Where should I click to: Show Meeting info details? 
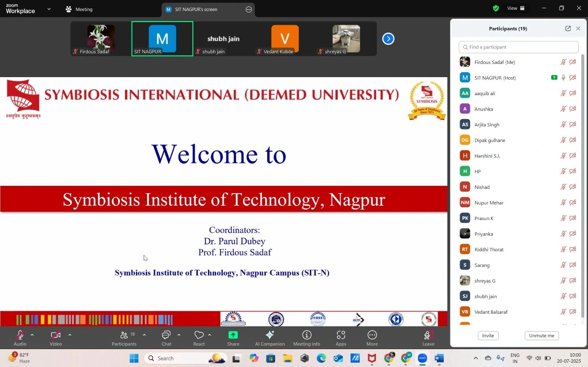pos(306,338)
